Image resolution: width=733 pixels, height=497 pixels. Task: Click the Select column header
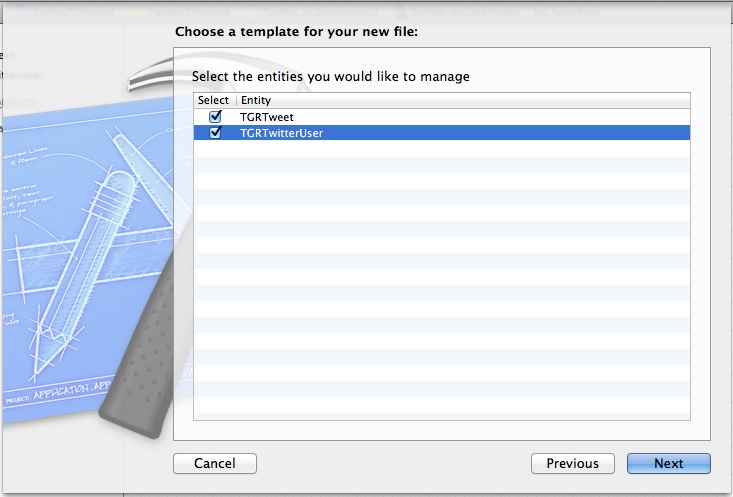tap(214, 100)
